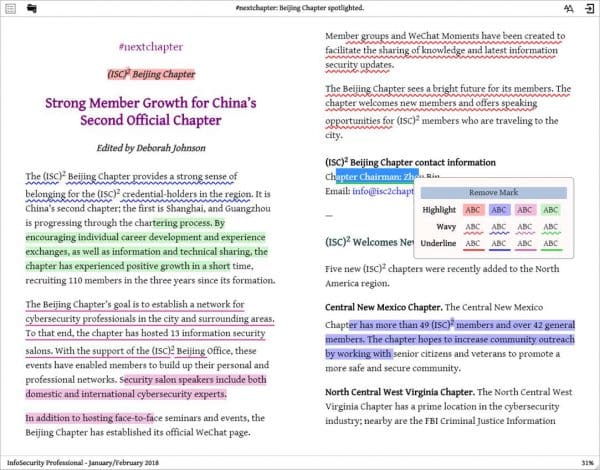Click 'North Central West Virginia Chapter.' bold text
This screenshot has height=470, width=600.
(x=400, y=392)
